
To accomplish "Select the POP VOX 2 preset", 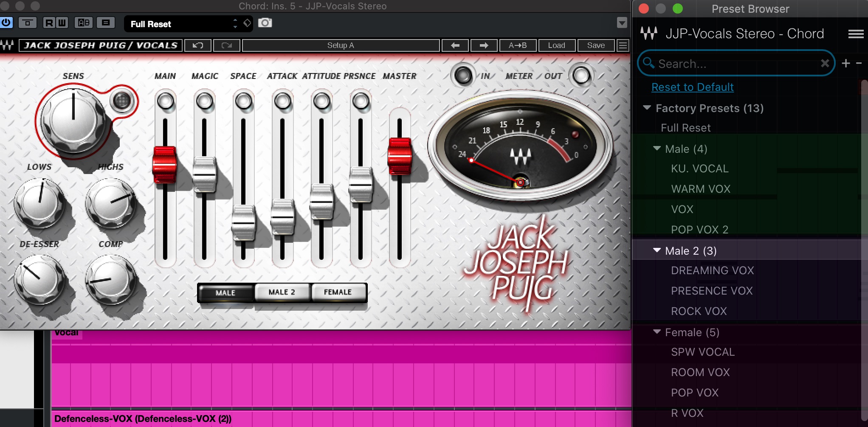I will click(x=700, y=230).
